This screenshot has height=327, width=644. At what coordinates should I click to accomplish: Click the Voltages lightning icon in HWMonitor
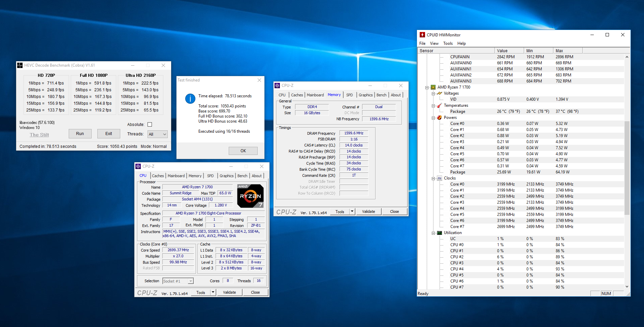440,93
